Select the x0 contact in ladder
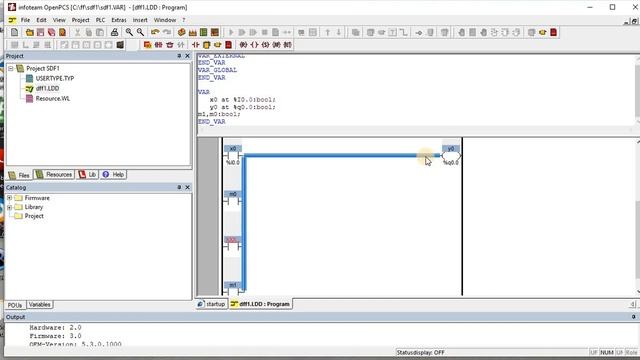640x360 pixels. pos(233,156)
